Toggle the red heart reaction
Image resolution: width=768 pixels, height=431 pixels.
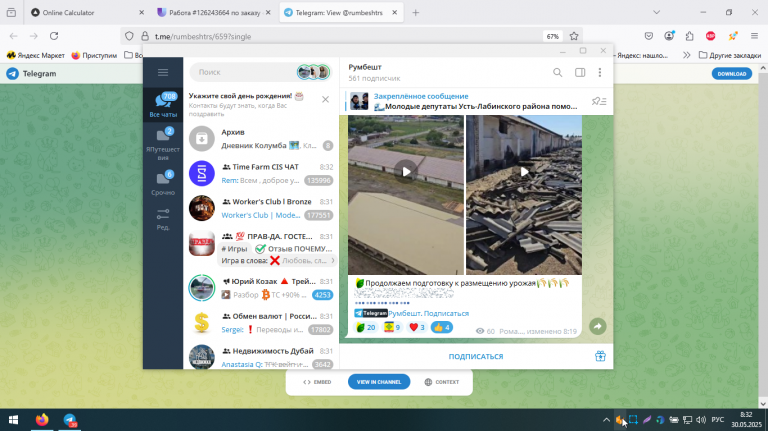click(x=417, y=327)
